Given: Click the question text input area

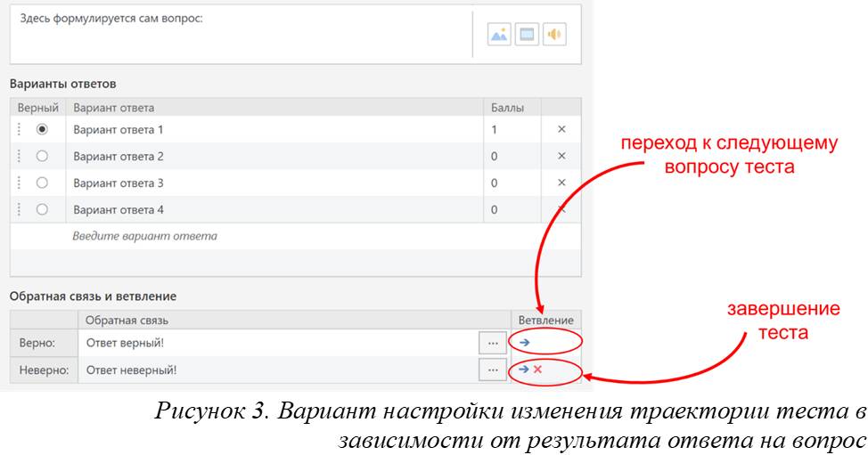Looking at the screenshot, I should [241, 34].
